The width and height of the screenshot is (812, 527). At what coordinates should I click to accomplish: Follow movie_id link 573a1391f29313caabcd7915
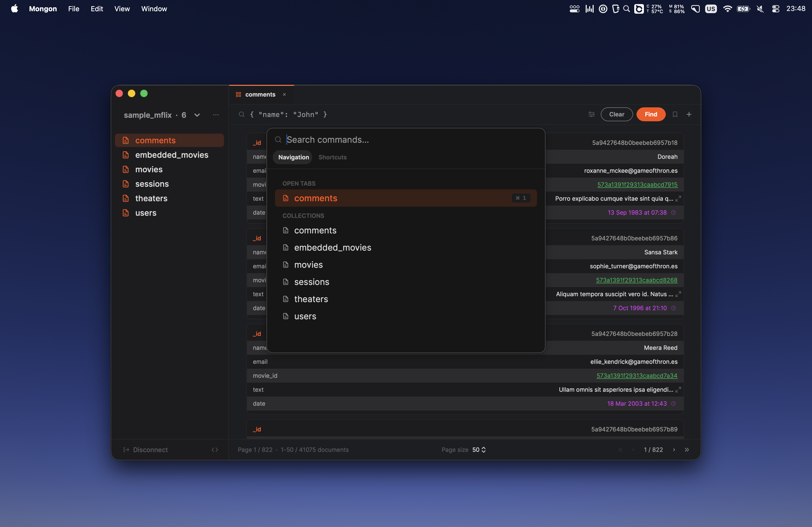click(x=637, y=184)
